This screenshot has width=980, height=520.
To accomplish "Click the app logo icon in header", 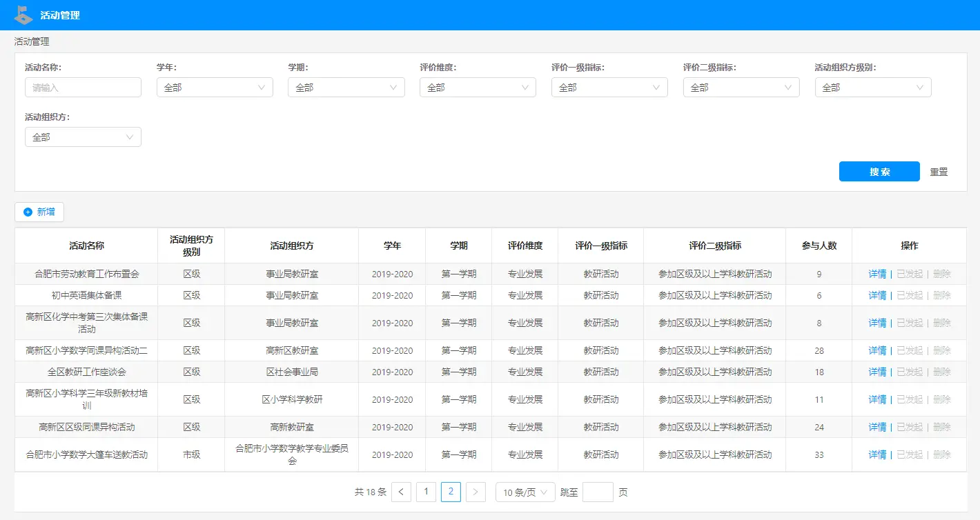I will coord(23,14).
